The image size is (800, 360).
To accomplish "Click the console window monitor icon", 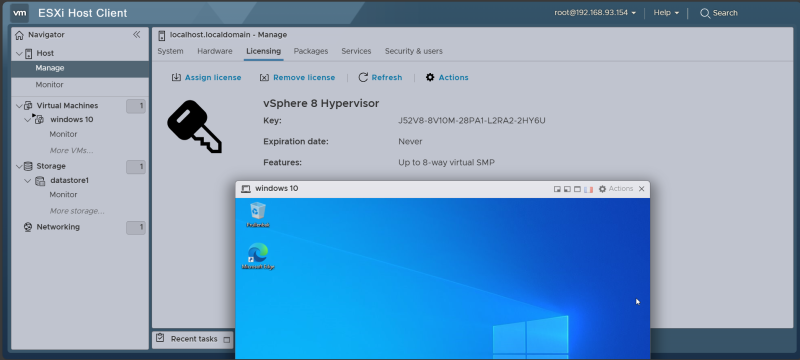I will coord(246,189).
